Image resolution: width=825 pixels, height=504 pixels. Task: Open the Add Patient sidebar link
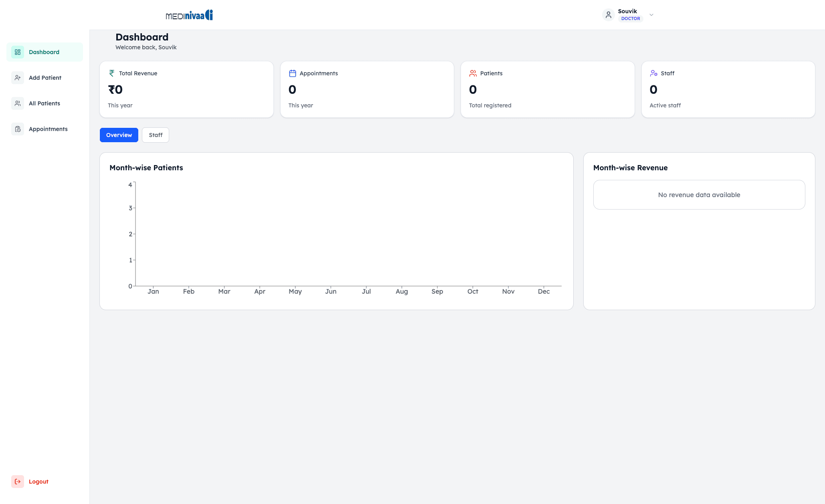(x=45, y=78)
